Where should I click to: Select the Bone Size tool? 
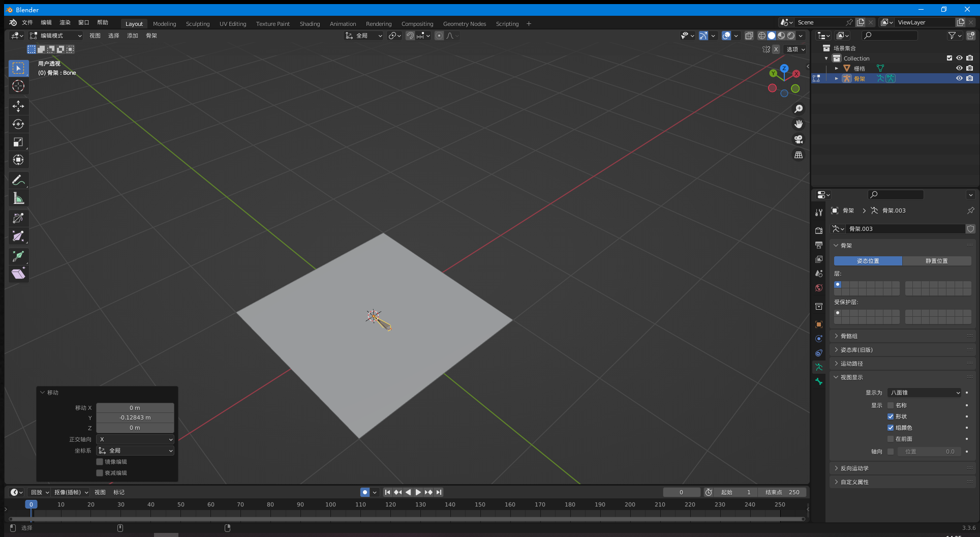pos(18,236)
